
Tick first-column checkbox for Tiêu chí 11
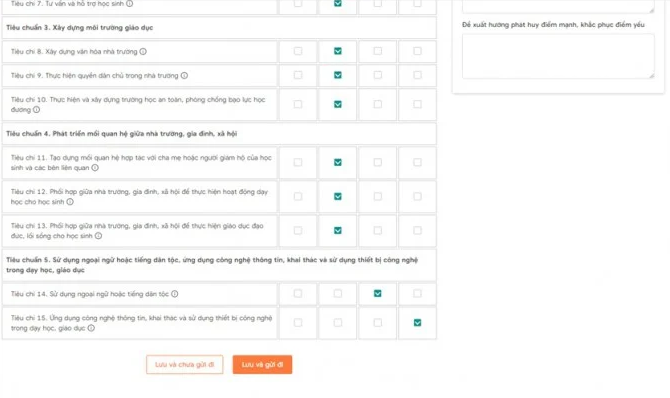(x=298, y=162)
